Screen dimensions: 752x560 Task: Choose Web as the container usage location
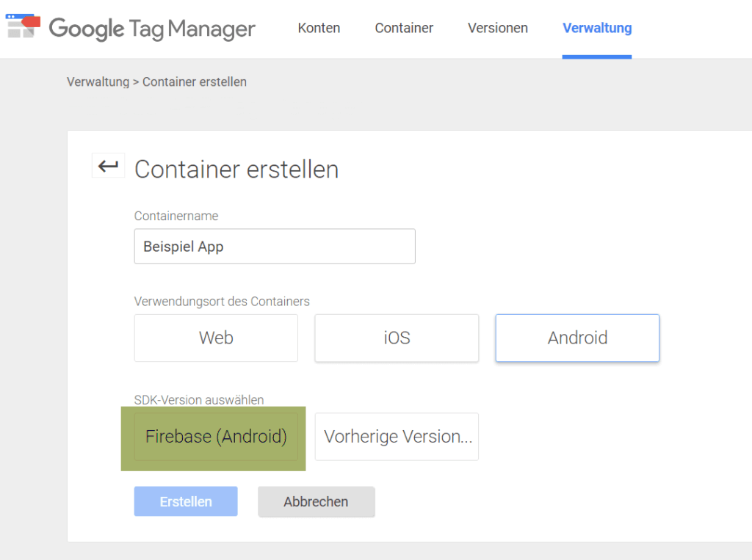216,338
